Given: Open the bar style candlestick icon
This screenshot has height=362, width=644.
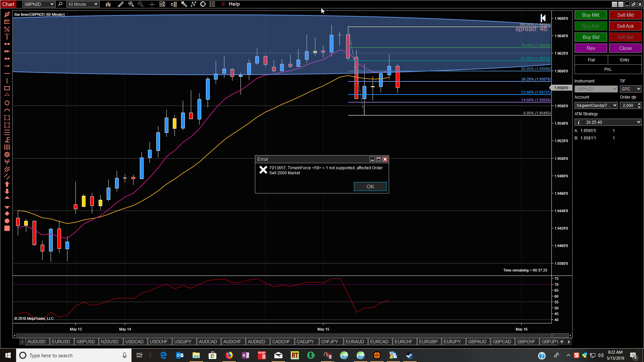Looking at the screenshot, I should click(108, 4).
